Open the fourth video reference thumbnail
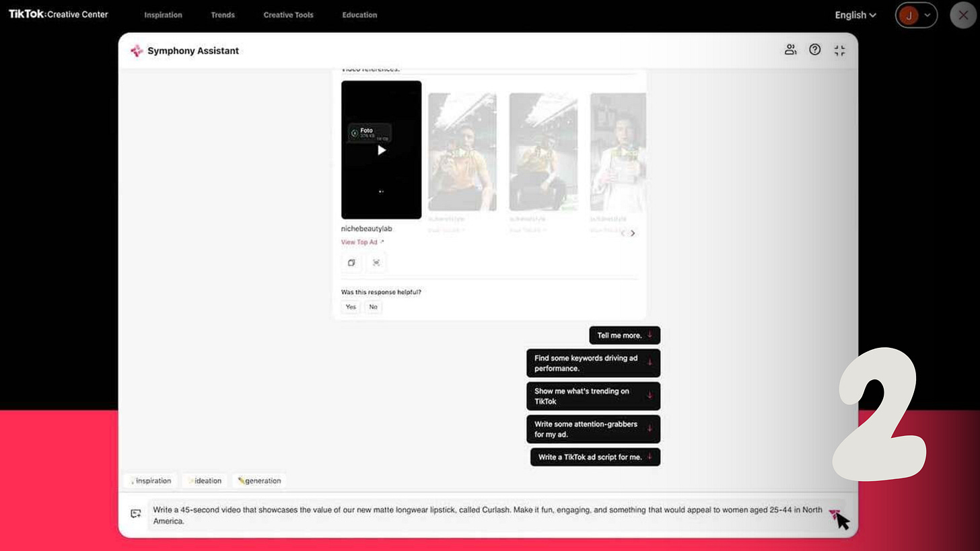Viewport: 980px width, 551px height. click(618, 152)
